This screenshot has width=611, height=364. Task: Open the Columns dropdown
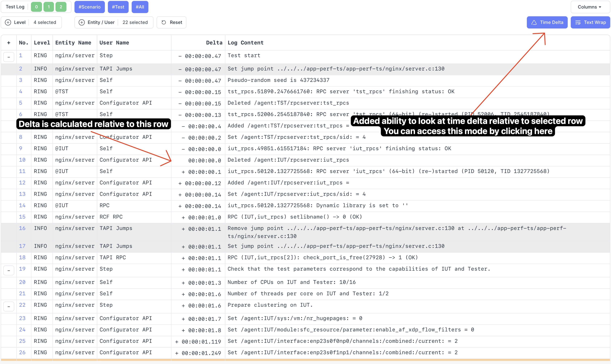tap(589, 7)
